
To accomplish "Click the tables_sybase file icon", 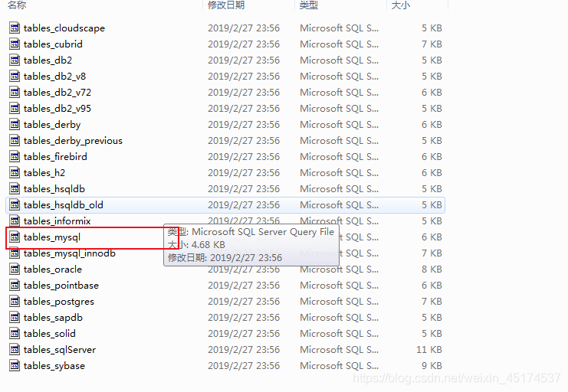I will coord(15,365).
